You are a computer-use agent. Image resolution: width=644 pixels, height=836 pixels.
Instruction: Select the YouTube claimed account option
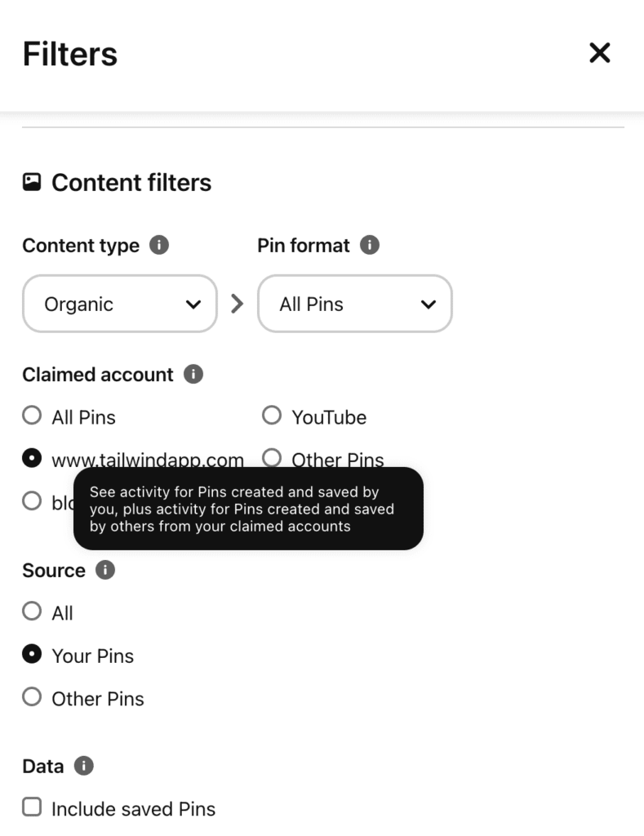pyautogui.click(x=271, y=415)
